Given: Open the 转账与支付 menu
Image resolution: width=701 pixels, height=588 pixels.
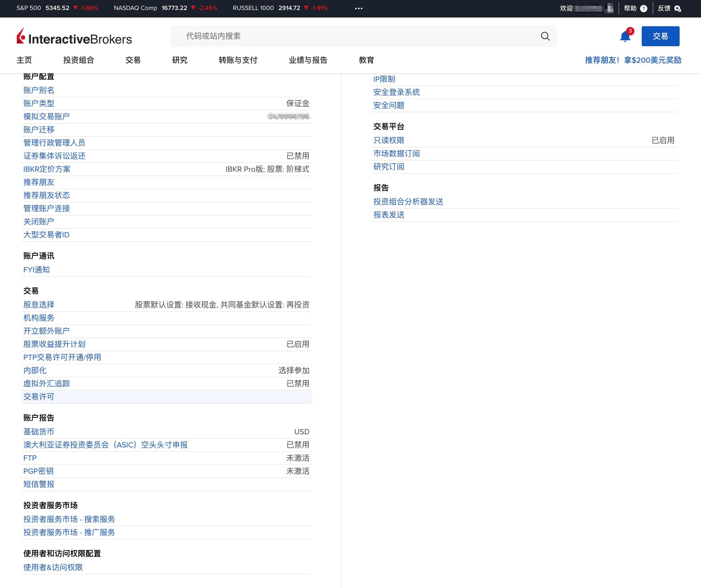Looking at the screenshot, I should click(x=238, y=60).
